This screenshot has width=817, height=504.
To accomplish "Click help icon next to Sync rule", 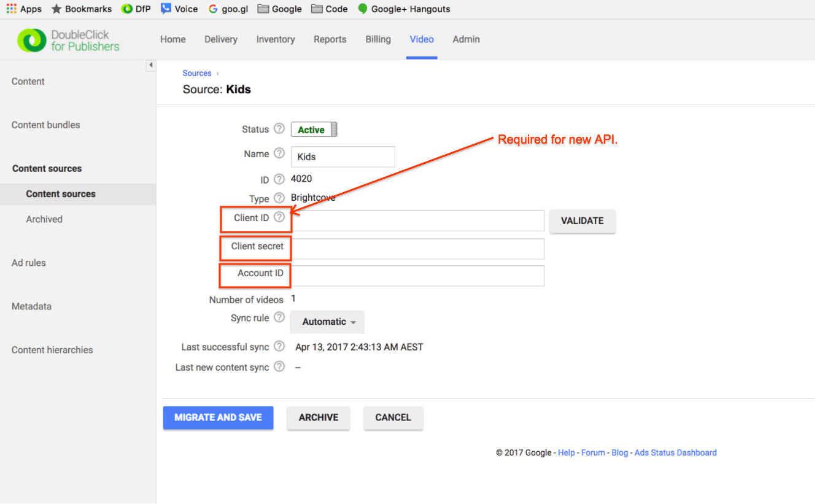I will 279,317.
